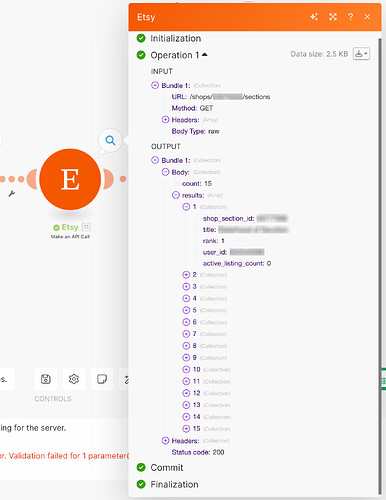The width and height of the screenshot is (386, 500).
Task: Expand result item 5
Action: 186,310
